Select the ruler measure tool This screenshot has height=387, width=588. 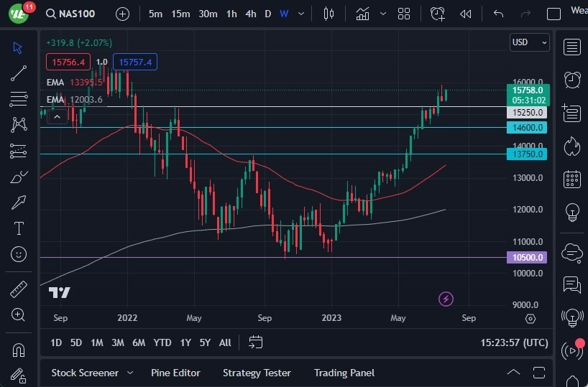point(19,289)
